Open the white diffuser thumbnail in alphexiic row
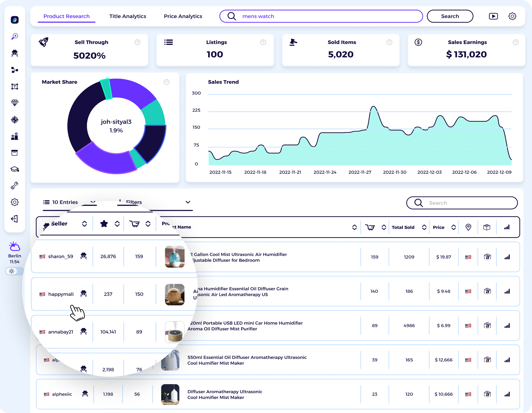532x413 pixels. [x=170, y=394]
